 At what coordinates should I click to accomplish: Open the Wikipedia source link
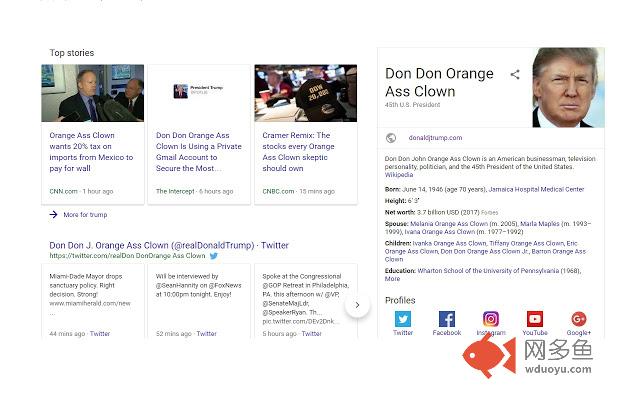click(399, 175)
